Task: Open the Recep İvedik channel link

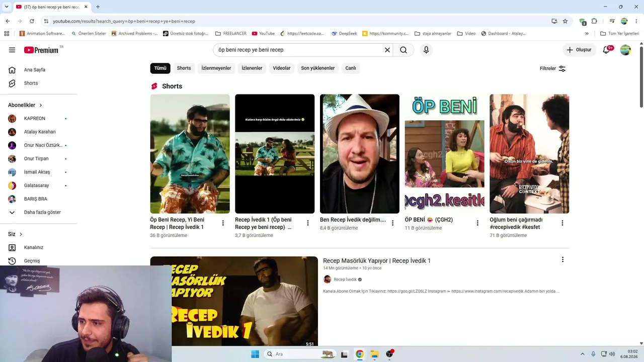Action: coord(345,280)
